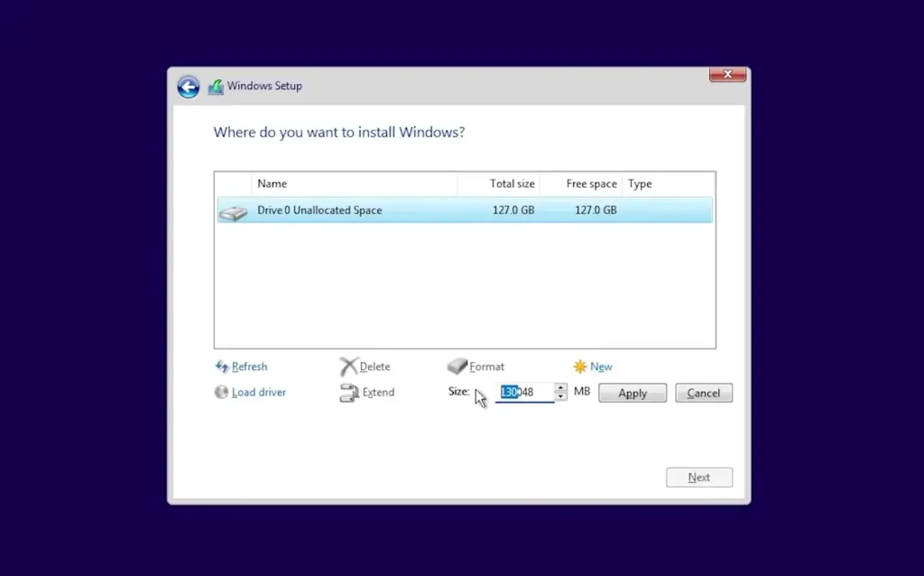Viewport: 924px width, 576px height.
Task: Select the Drive 0 Unallocated Space row
Action: click(406, 210)
